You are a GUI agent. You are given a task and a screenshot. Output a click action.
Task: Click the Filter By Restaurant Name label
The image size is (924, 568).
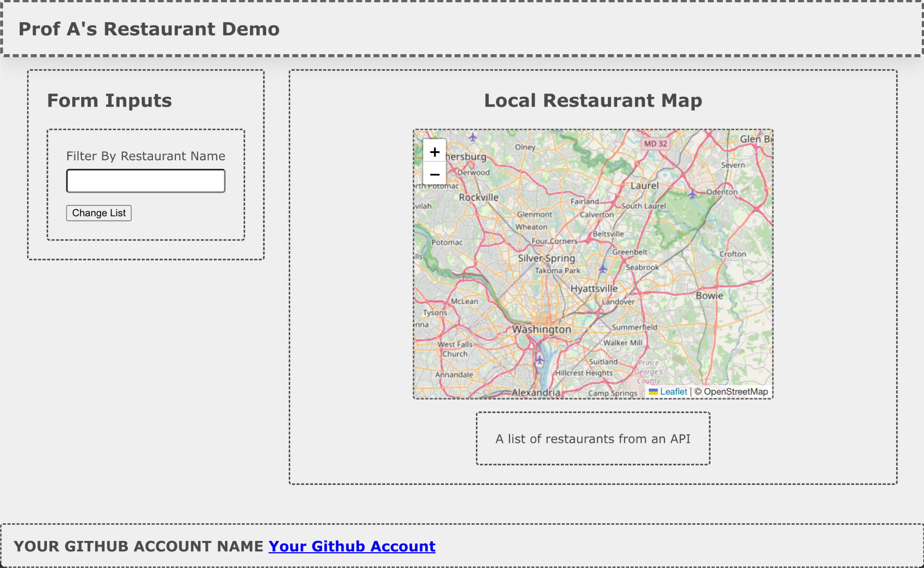[146, 156]
